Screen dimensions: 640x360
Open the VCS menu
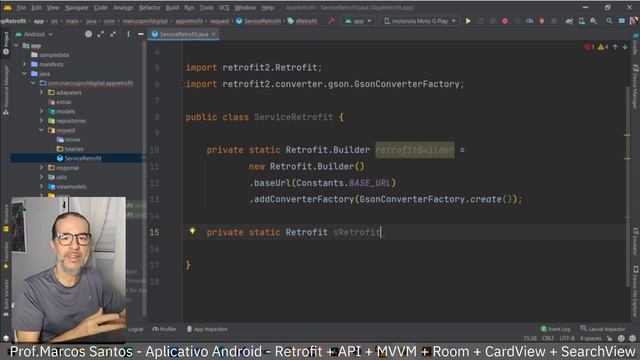click(224, 7)
